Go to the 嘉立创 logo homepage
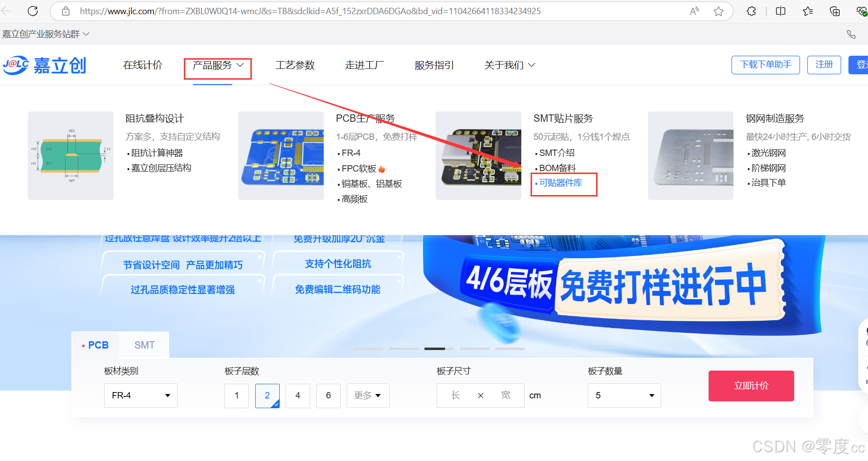This screenshot has height=461, width=868. click(45, 65)
